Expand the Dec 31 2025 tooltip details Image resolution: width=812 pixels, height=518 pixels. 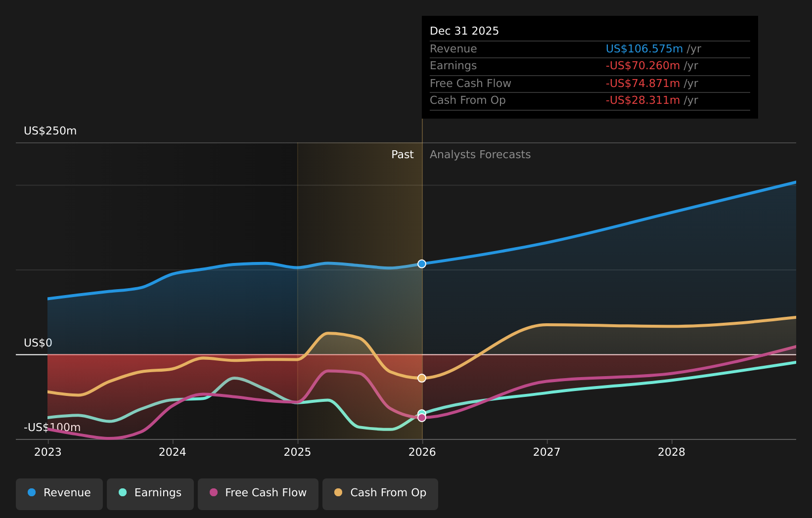(464, 31)
